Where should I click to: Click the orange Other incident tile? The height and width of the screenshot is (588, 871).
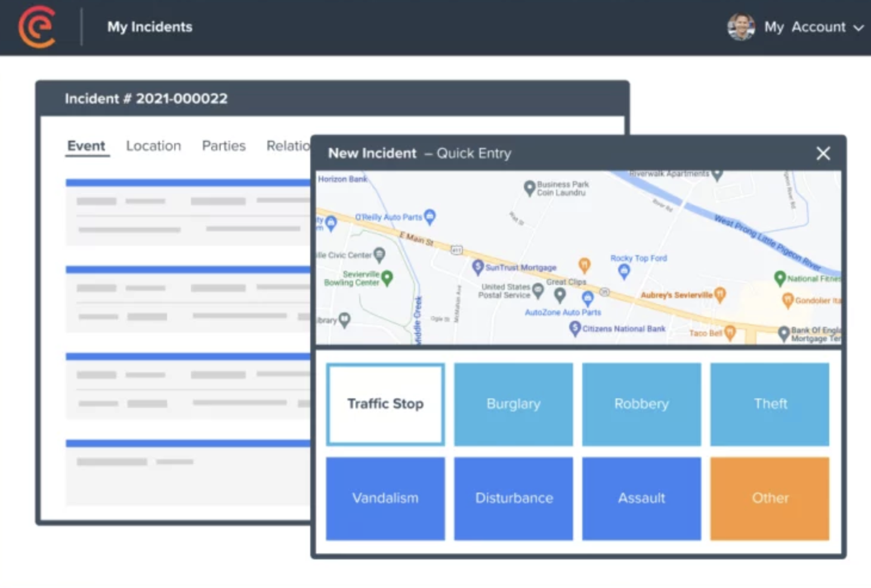[x=770, y=499]
